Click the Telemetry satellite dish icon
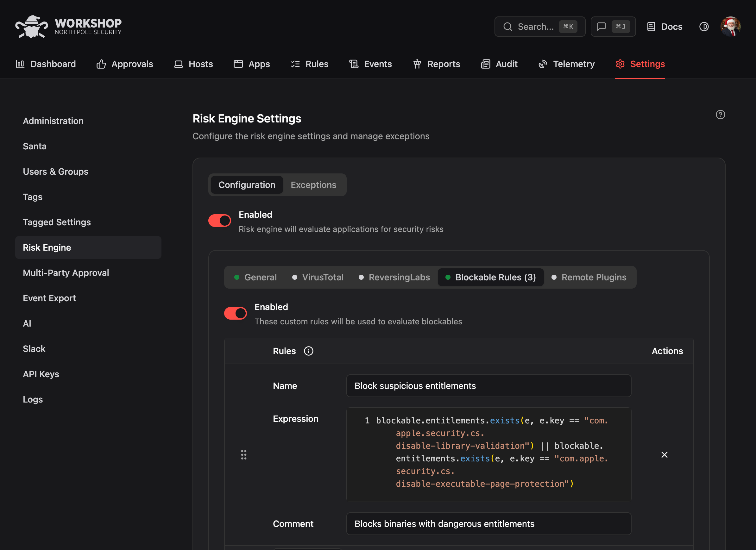This screenshot has width=756, height=550. click(543, 64)
